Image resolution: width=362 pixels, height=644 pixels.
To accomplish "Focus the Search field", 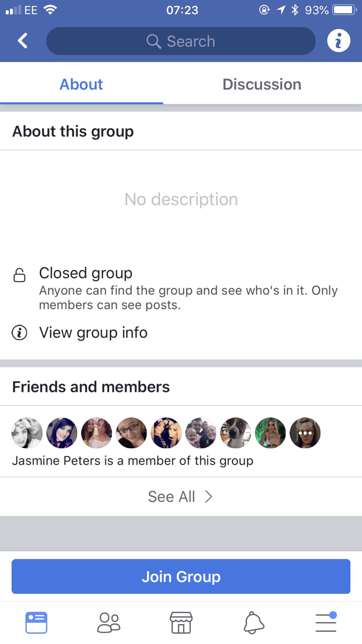I will coord(181,41).
